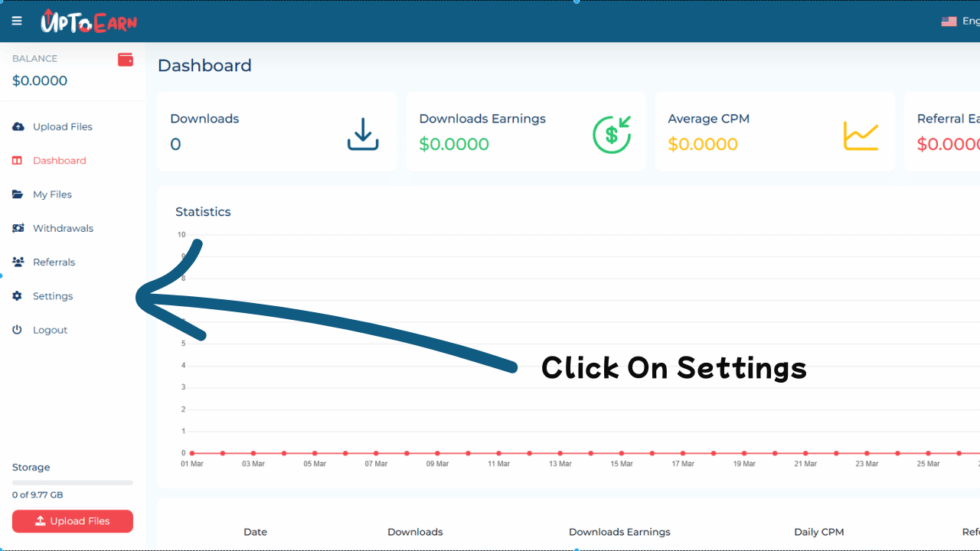Image resolution: width=980 pixels, height=551 pixels.
Task: Click the Logout power icon
Action: (18, 330)
